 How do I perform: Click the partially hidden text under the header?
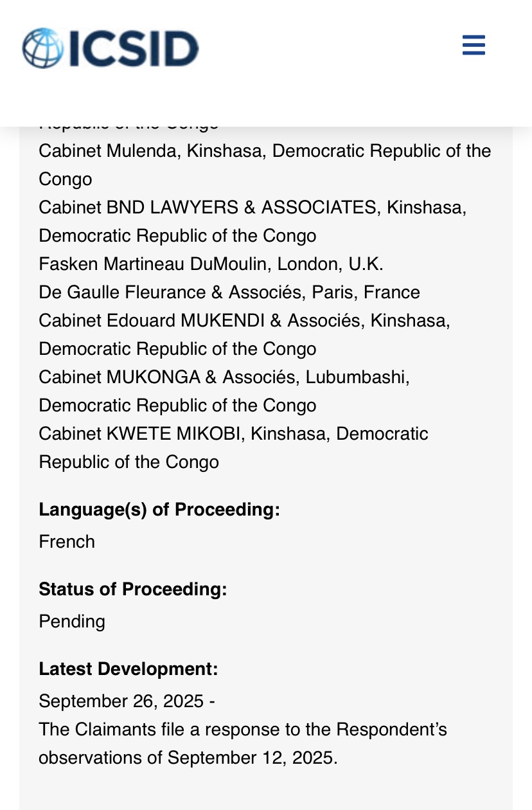click(x=129, y=125)
